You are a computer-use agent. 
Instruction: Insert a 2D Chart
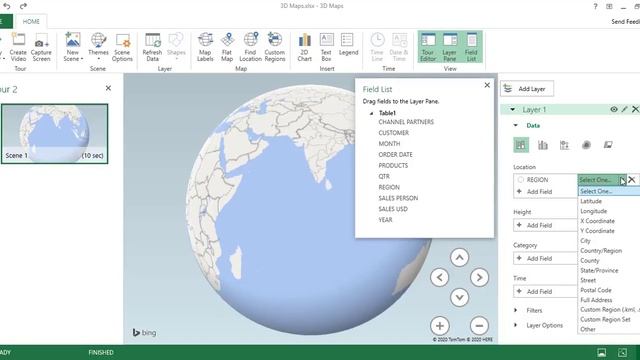click(304, 47)
